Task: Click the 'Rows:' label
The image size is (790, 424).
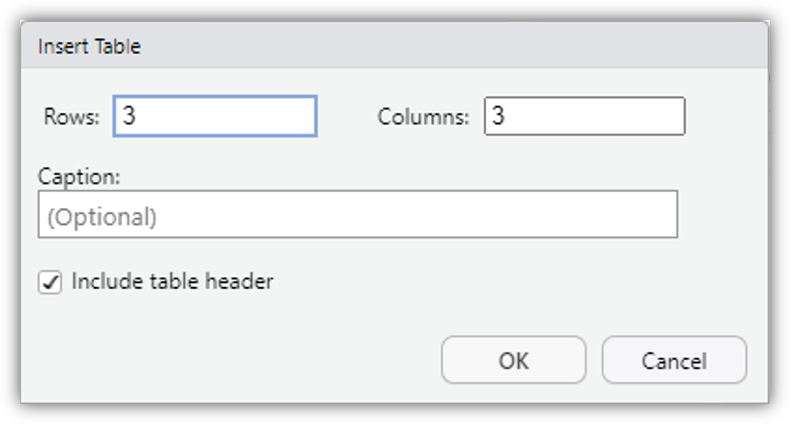Action: pos(72,117)
